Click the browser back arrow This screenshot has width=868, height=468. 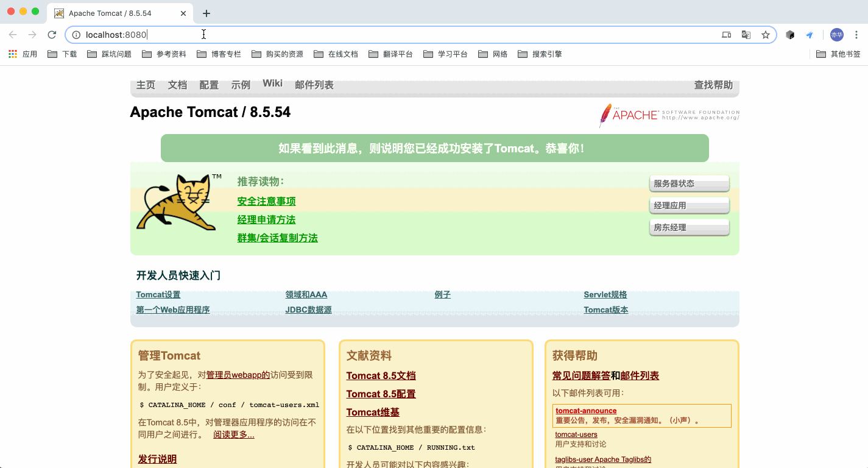tap(13, 35)
